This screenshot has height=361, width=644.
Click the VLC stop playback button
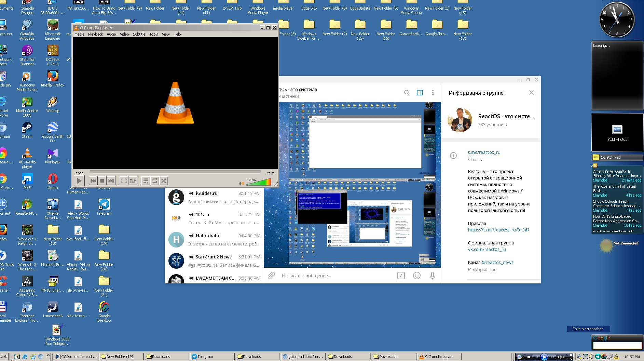click(x=102, y=181)
